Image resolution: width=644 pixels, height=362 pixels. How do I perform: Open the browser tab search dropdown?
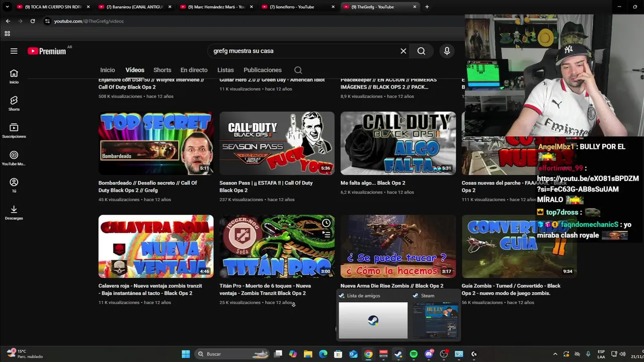7,7
